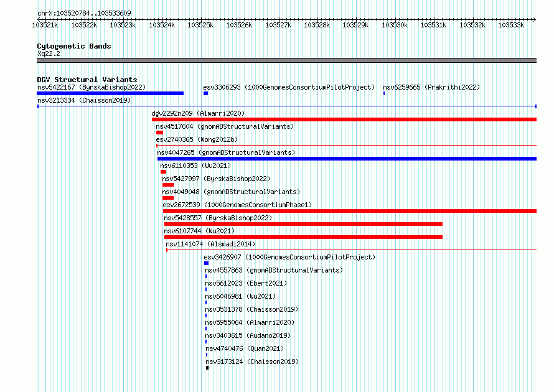The width and height of the screenshot is (554, 392).
Task: Select the small blue esv3426907 feature glyph
Action: [206, 263]
